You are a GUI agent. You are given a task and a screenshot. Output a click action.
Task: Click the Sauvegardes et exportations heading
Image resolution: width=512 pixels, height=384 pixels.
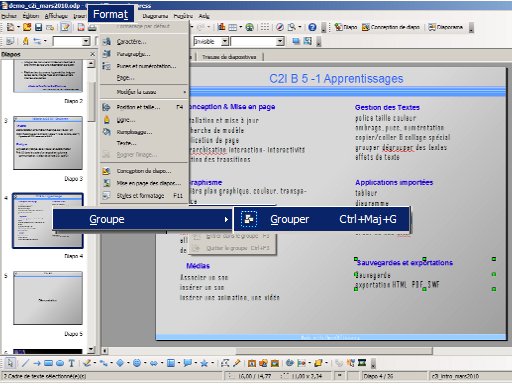404,263
